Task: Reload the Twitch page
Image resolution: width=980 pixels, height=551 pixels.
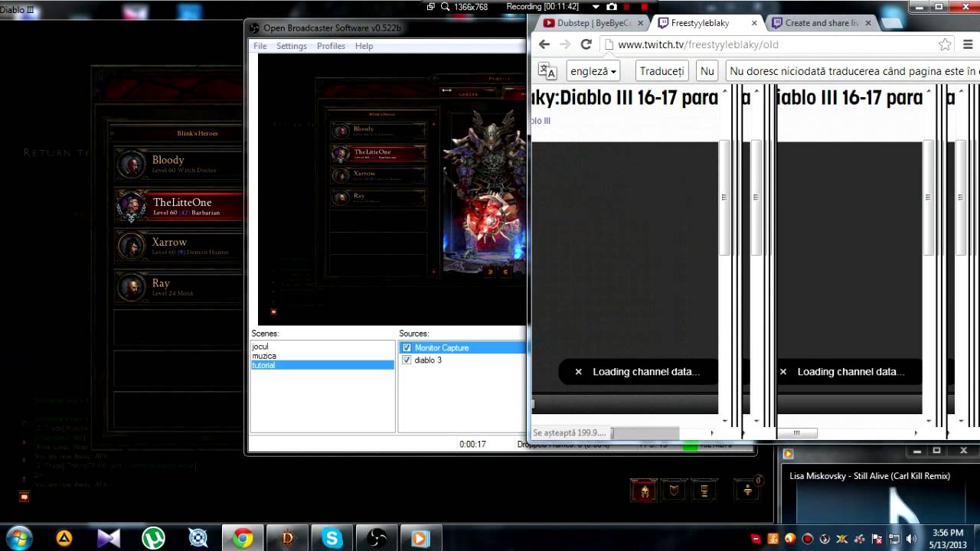Action: click(x=586, y=44)
